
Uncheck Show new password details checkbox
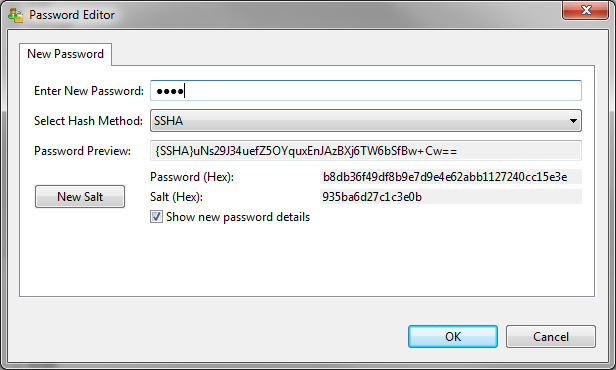tap(156, 217)
